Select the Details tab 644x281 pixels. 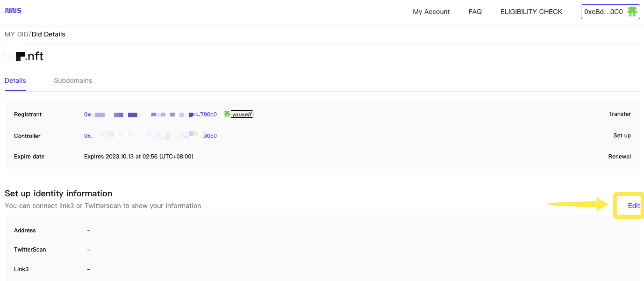coord(15,81)
